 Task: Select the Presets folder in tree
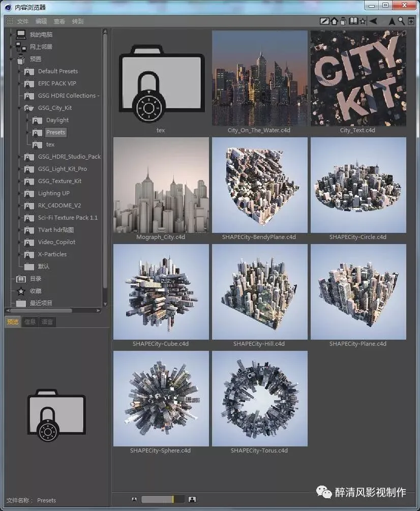pyautogui.click(x=55, y=132)
